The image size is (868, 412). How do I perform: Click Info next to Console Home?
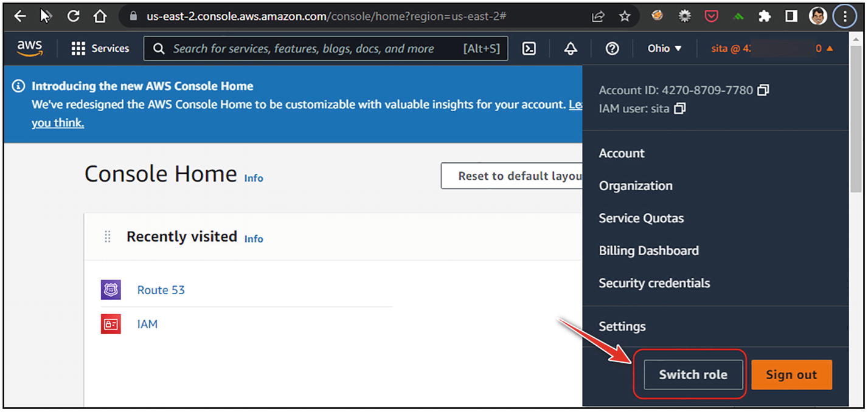[x=254, y=178]
